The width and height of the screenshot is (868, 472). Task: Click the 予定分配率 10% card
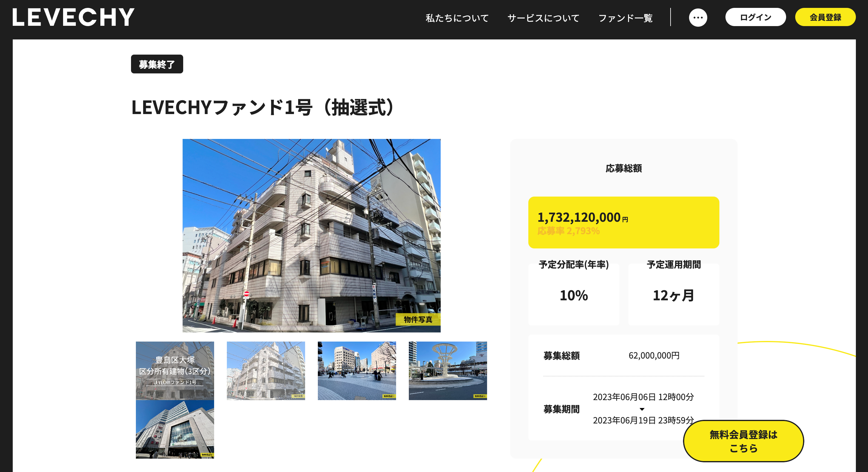tap(574, 295)
